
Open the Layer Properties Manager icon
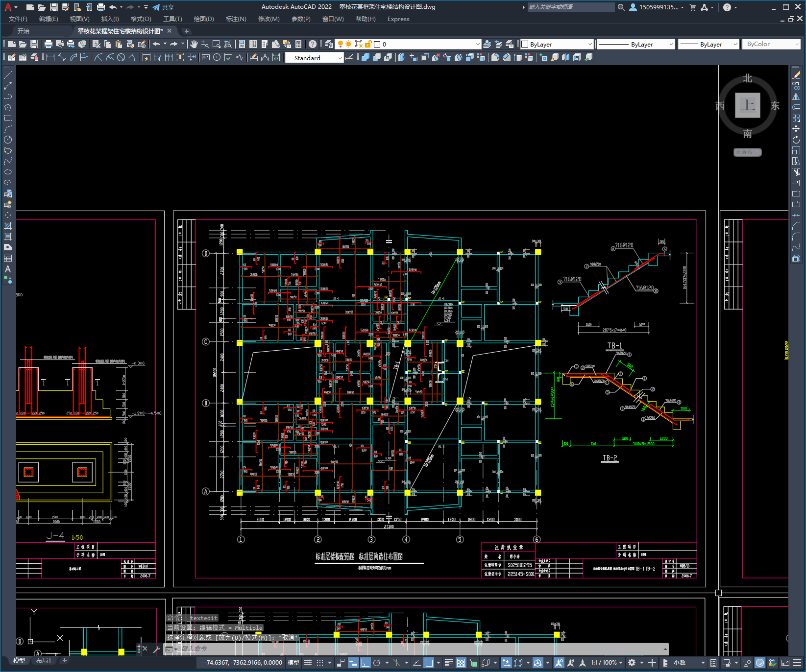point(329,44)
